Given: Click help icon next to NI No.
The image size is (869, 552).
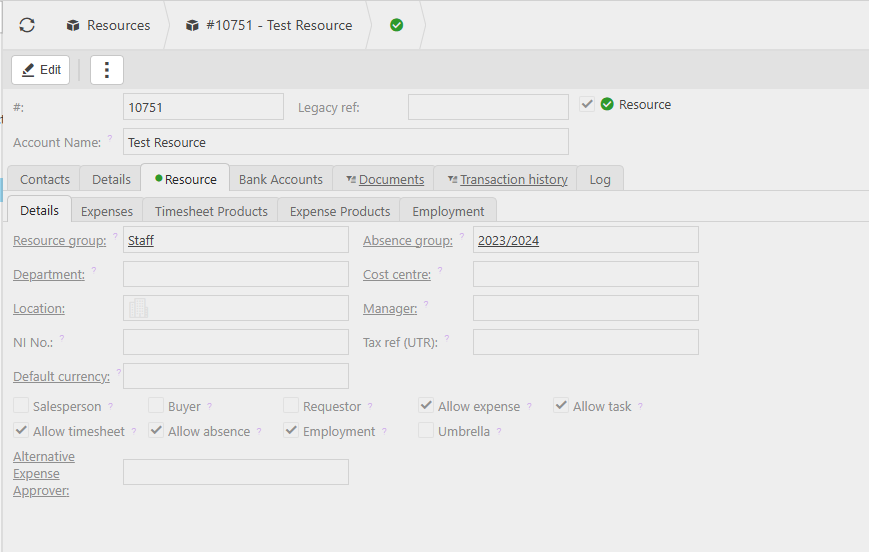Looking at the screenshot, I should pyautogui.click(x=62, y=338).
